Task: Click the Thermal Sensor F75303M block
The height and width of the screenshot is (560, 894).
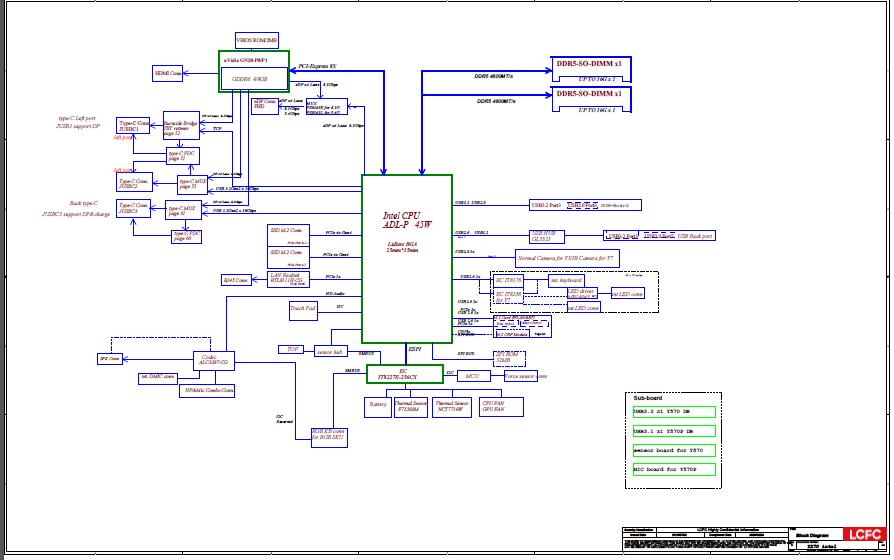Action: [411, 407]
